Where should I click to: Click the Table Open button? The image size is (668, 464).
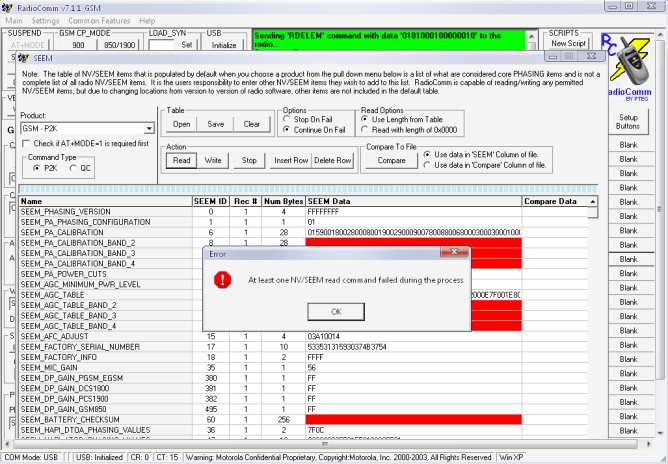point(181,124)
